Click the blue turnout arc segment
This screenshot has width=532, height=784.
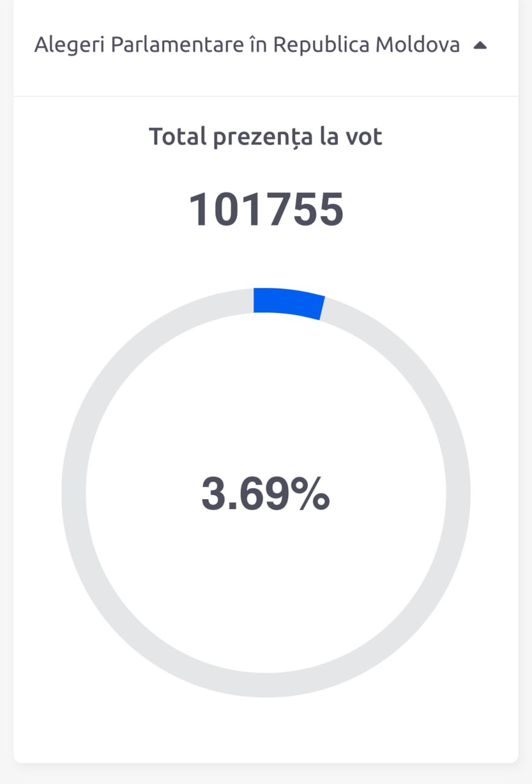click(x=288, y=303)
